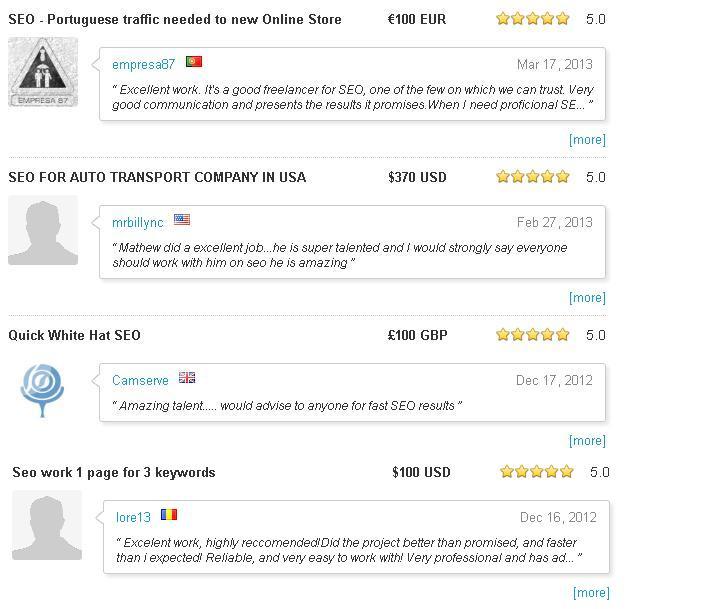The image size is (719, 609).
Task: Open the Quick White Hat SEO project
Action: [x=75, y=335]
